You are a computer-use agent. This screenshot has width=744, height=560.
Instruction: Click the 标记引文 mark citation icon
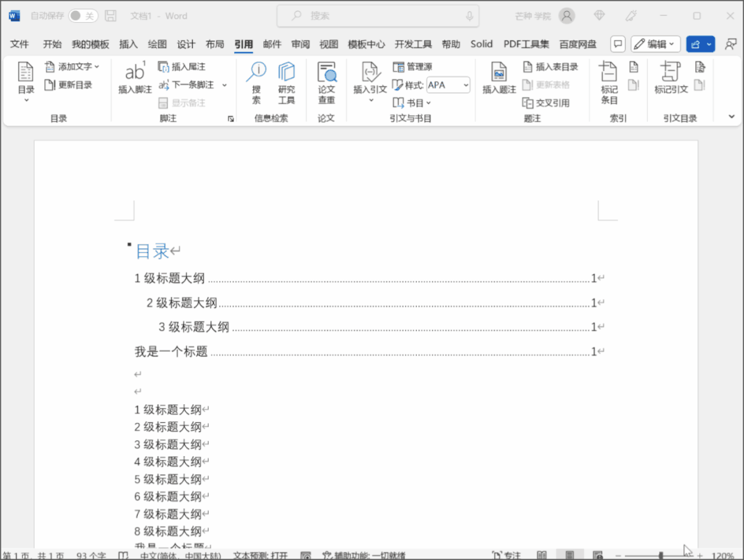[670, 72]
